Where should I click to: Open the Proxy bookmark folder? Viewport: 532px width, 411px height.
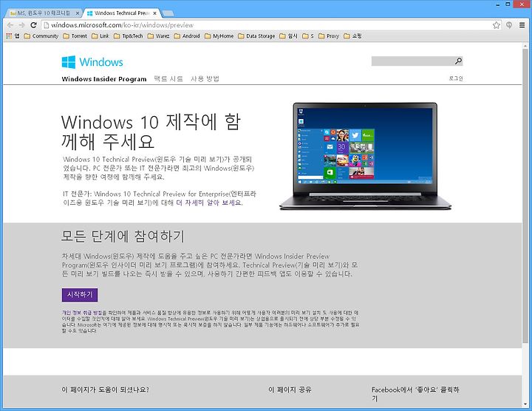329,36
